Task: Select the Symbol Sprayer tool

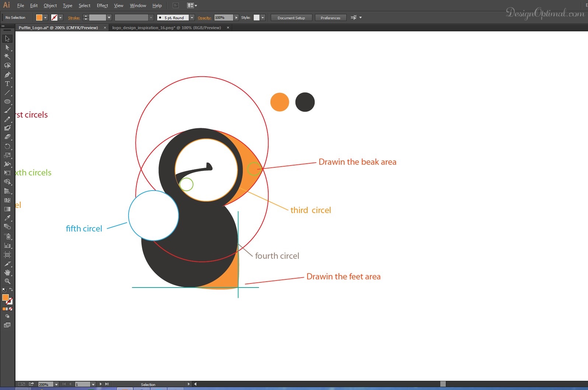Action: 7,236
